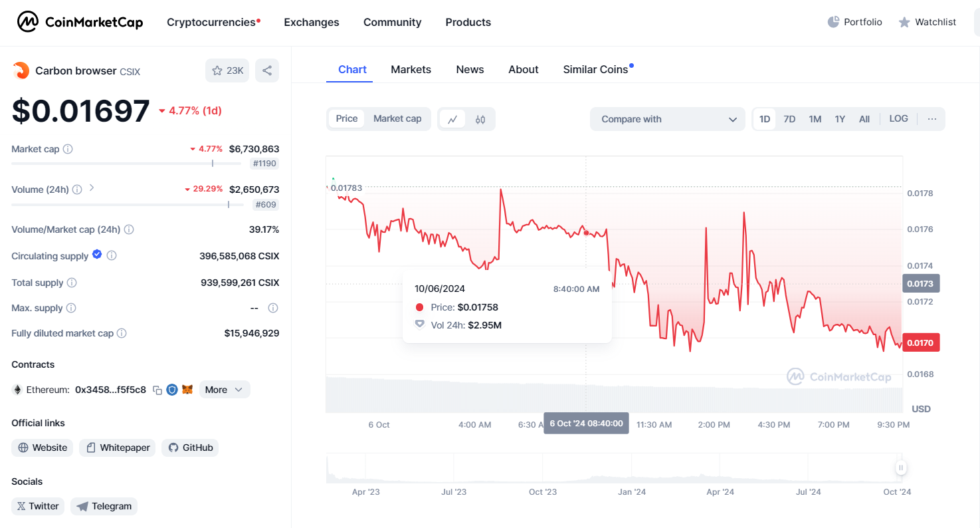Click the Market cap info icon

68,149
